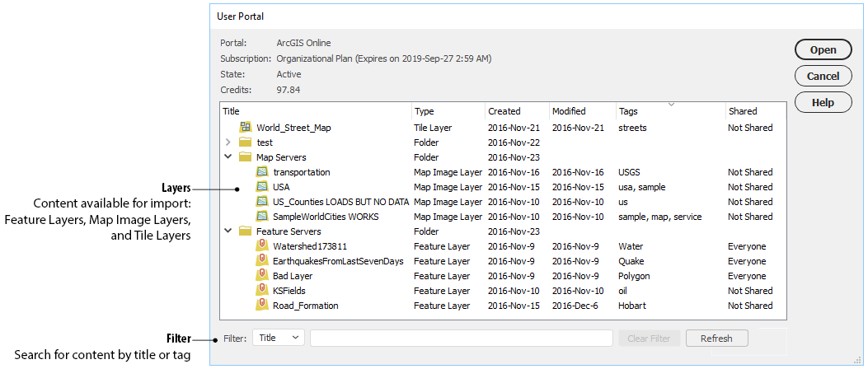Click the Feature Servers folder icon
Image resolution: width=868 pixels, height=369 pixels.
(246, 231)
